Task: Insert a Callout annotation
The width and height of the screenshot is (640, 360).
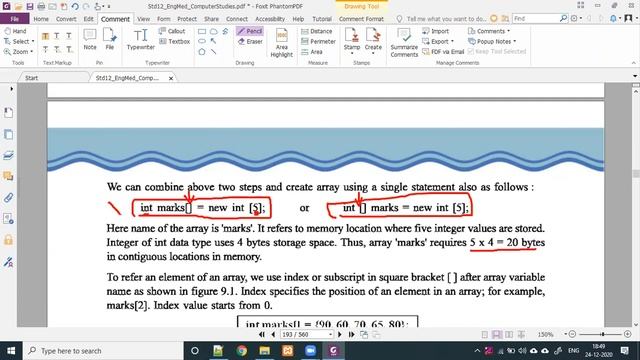Action: [172, 31]
